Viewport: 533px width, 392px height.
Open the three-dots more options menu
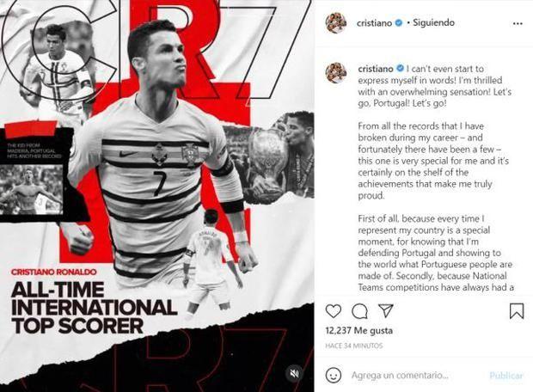pyautogui.click(x=518, y=23)
